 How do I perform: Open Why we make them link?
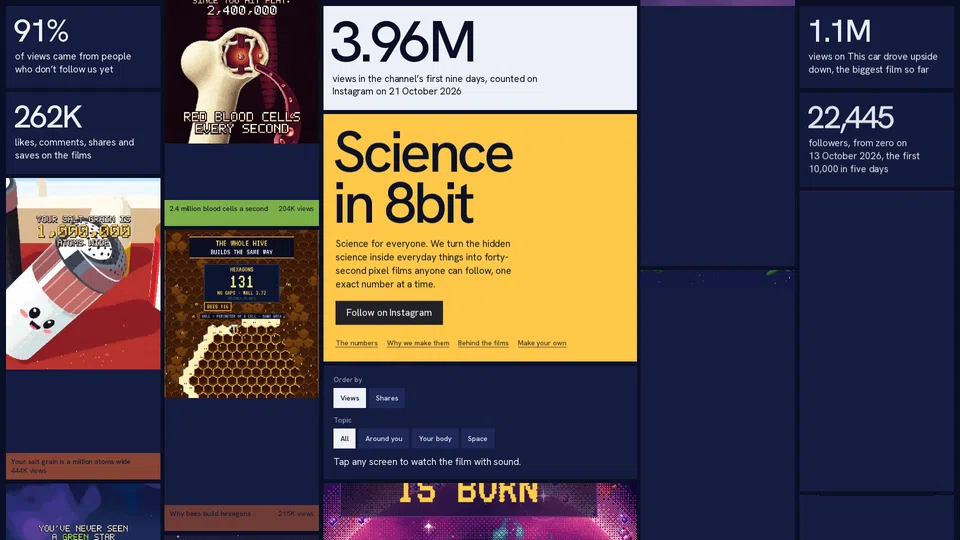point(418,343)
